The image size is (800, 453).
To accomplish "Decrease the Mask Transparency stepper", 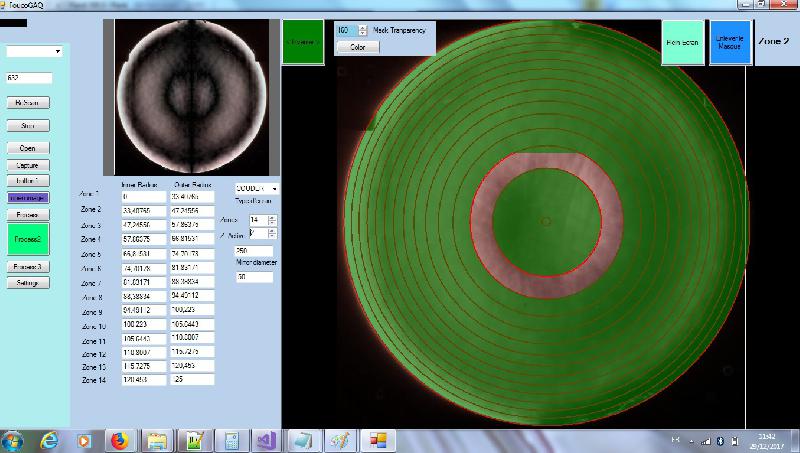I will 363,33.
